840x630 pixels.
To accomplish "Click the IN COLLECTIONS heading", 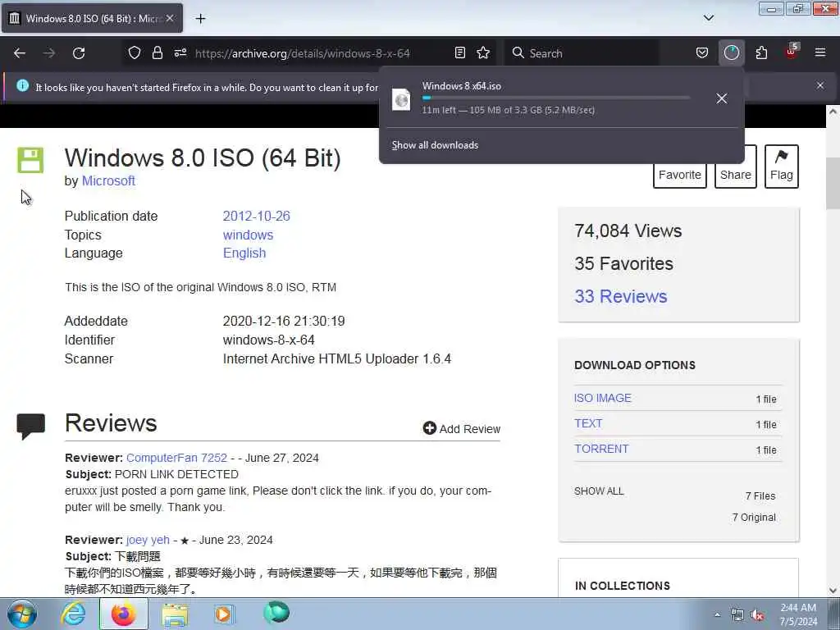I will (622, 586).
